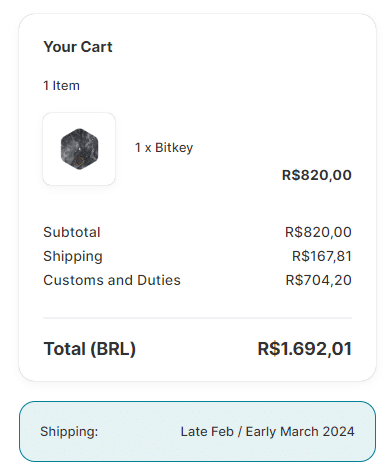Click the customs amount R$704,20
The image size is (388, 469).
tap(319, 280)
